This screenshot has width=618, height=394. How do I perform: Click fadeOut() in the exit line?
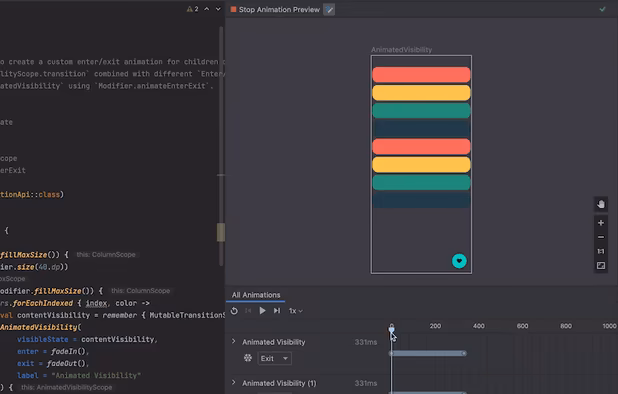[66, 363]
